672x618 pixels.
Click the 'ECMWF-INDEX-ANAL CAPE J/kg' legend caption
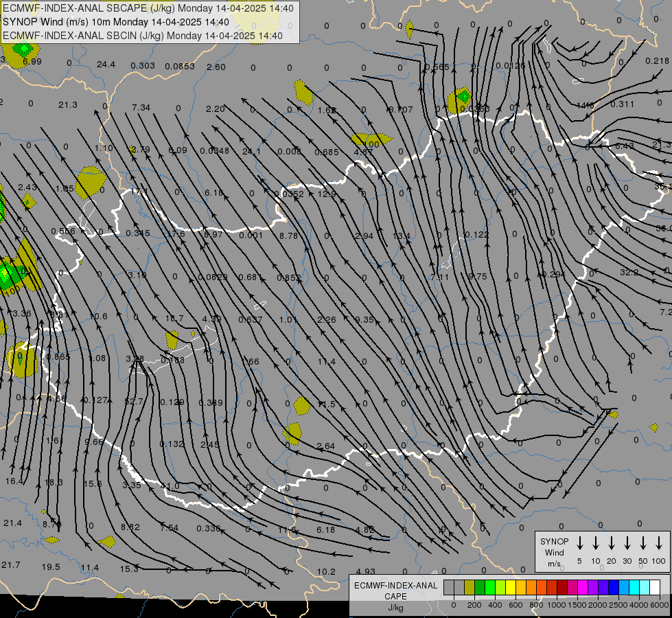coord(395,596)
